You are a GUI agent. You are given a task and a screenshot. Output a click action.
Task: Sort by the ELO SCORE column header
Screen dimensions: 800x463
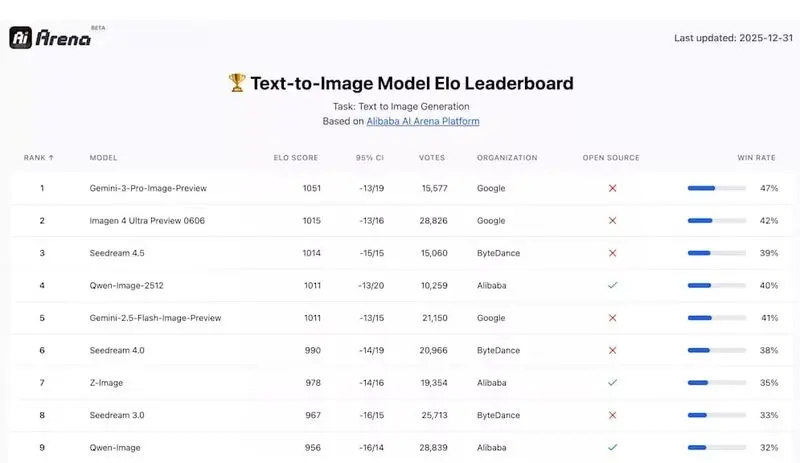click(x=296, y=158)
